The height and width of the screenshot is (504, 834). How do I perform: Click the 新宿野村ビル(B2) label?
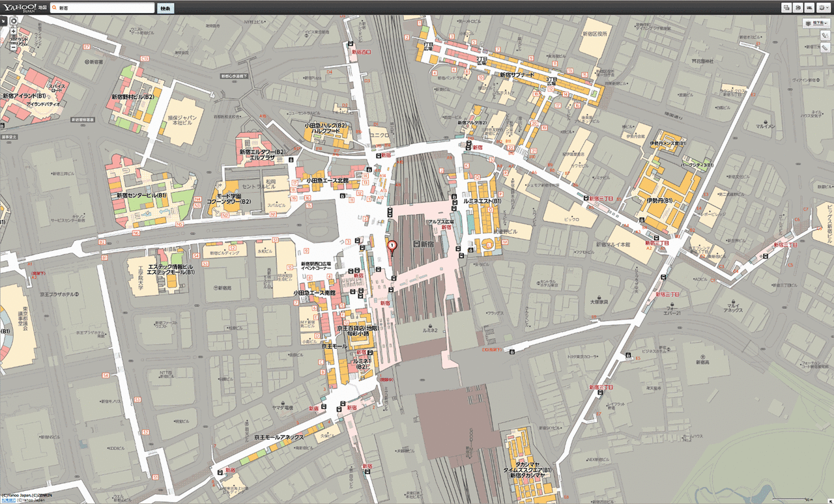click(x=132, y=96)
